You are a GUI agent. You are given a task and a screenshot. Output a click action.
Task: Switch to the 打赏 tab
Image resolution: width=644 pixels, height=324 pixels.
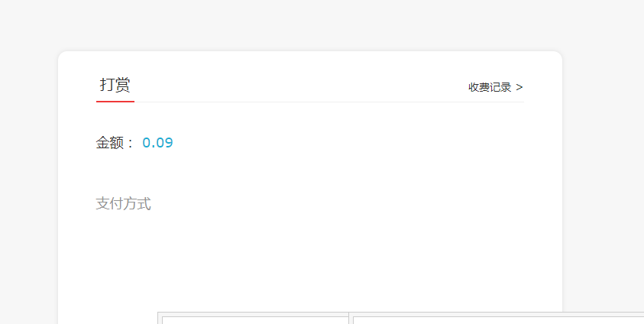pos(115,85)
